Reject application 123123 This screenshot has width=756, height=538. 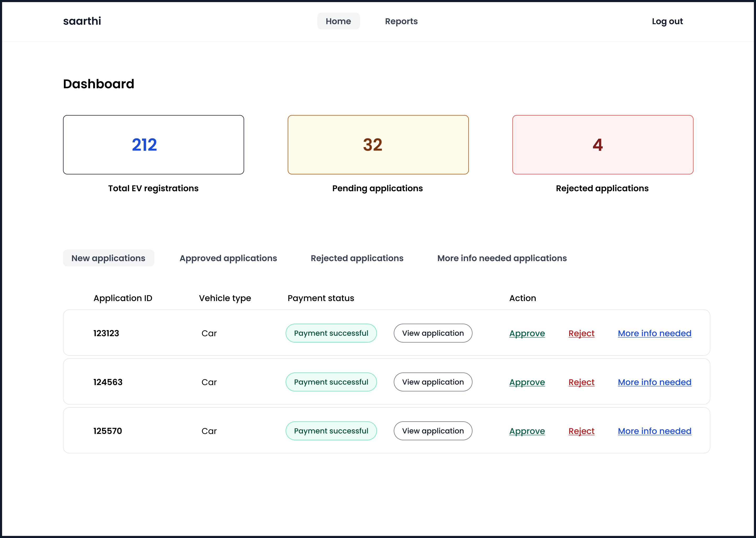[x=581, y=333]
